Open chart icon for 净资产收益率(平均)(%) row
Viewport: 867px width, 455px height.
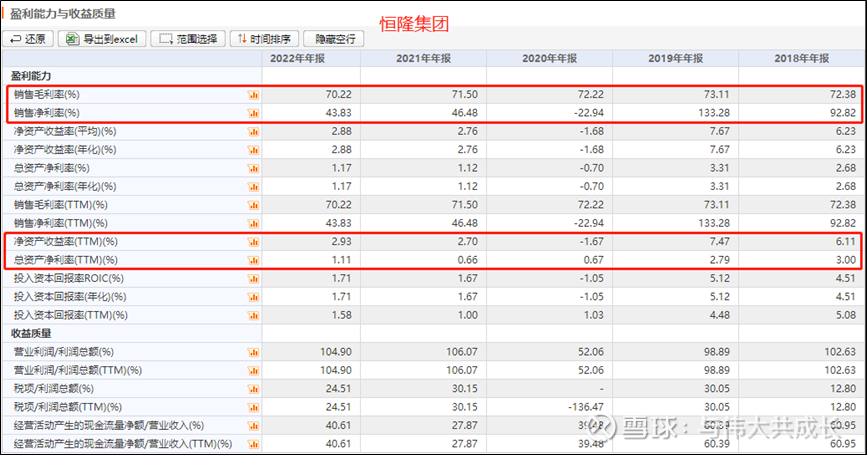pos(253,132)
